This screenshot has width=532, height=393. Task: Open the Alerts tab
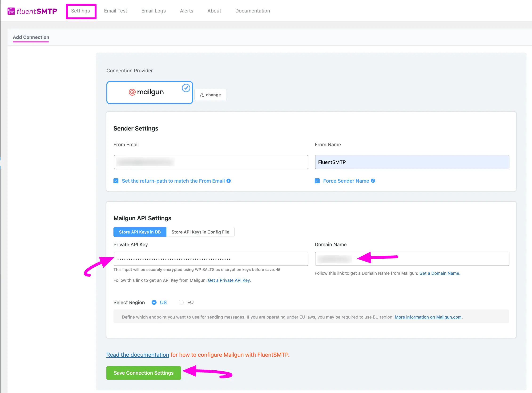click(187, 11)
